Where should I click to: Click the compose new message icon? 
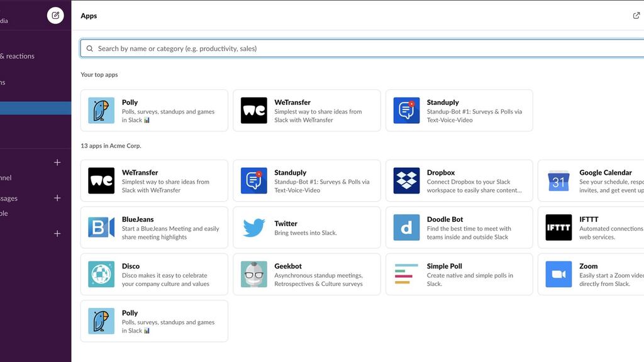[x=55, y=16]
